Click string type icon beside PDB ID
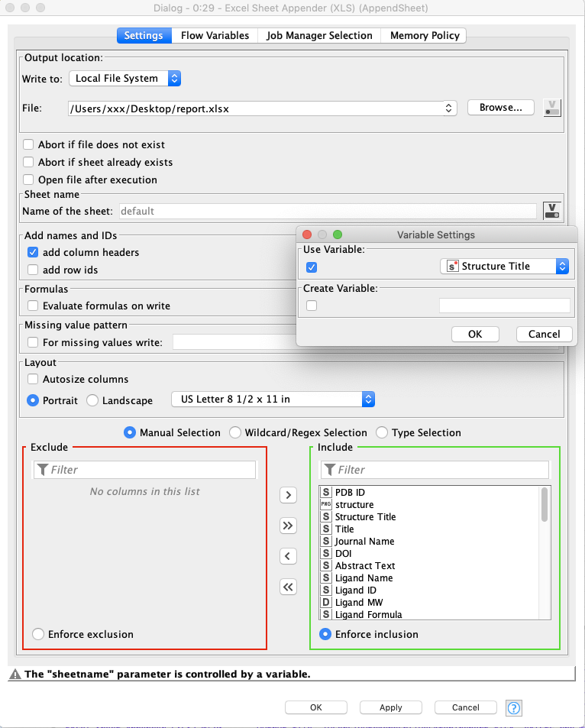The height and width of the screenshot is (728, 585). click(326, 492)
